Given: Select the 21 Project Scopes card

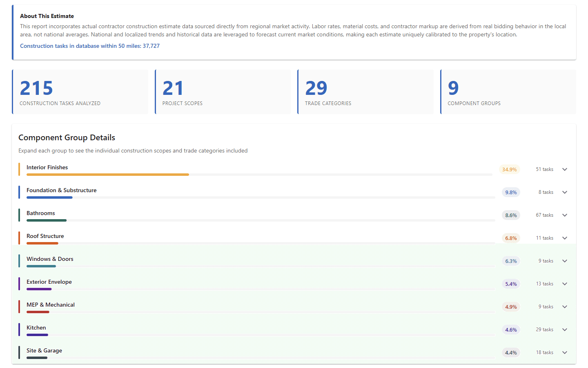Looking at the screenshot, I should coord(223,92).
